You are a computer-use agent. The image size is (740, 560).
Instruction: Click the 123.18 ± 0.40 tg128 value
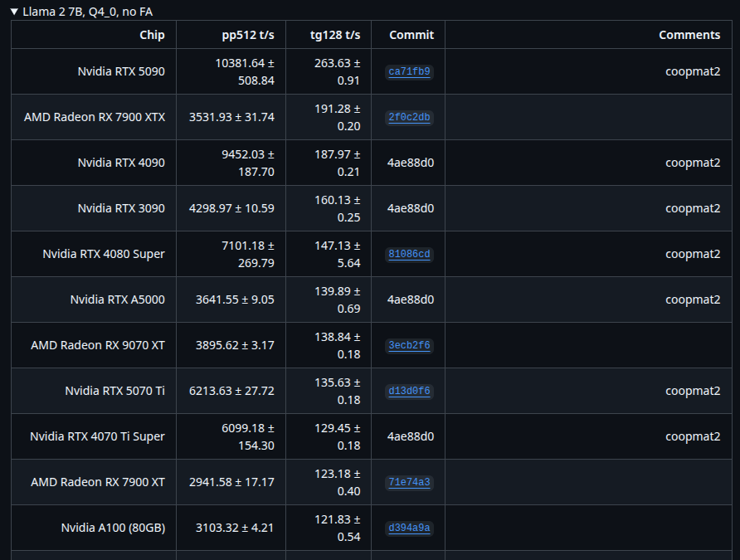point(338,483)
